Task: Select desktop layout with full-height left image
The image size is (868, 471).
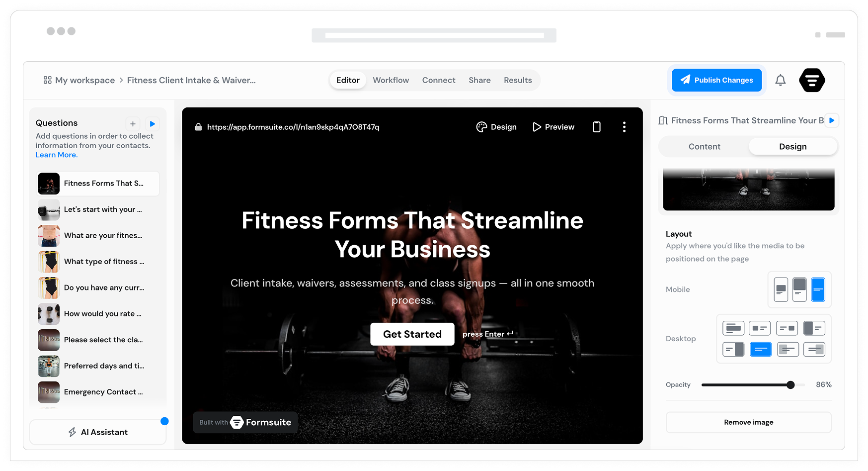Action: [x=814, y=328]
